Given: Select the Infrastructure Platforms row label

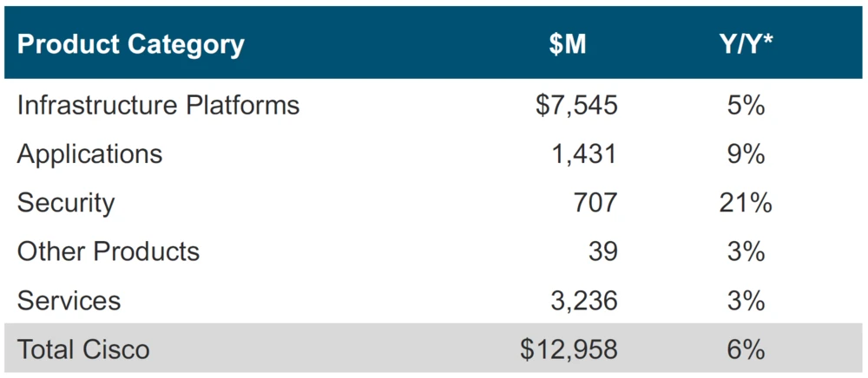Looking at the screenshot, I should pos(158,106).
